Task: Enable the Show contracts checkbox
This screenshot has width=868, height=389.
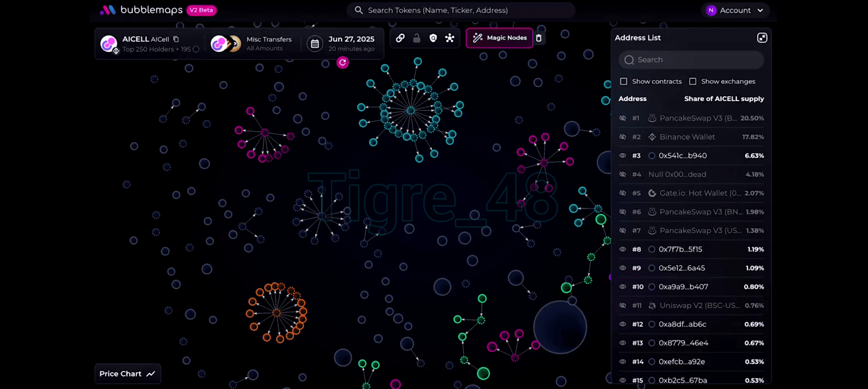Action: (623, 81)
